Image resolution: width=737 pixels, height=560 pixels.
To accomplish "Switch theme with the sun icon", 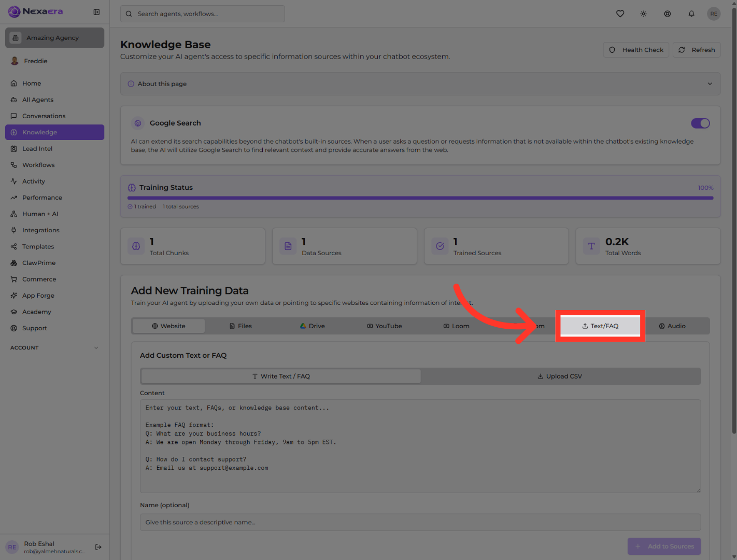I will [643, 14].
